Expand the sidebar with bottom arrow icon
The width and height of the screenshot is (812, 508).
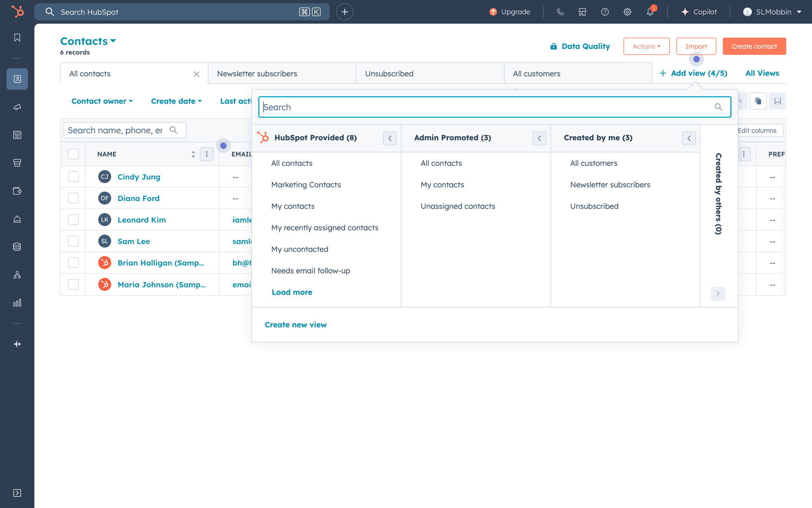(x=17, y=493)
